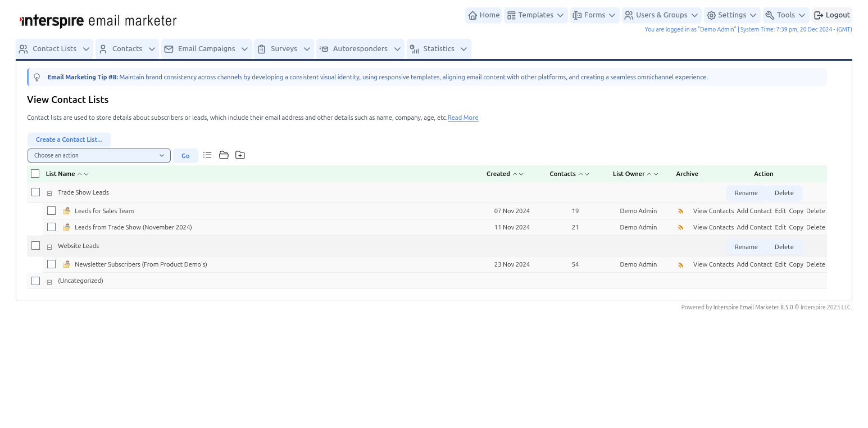Click archive RSS icon for Newsletter Subscribers row
This screenshot has height=428, width=868.
coord(681,265)
